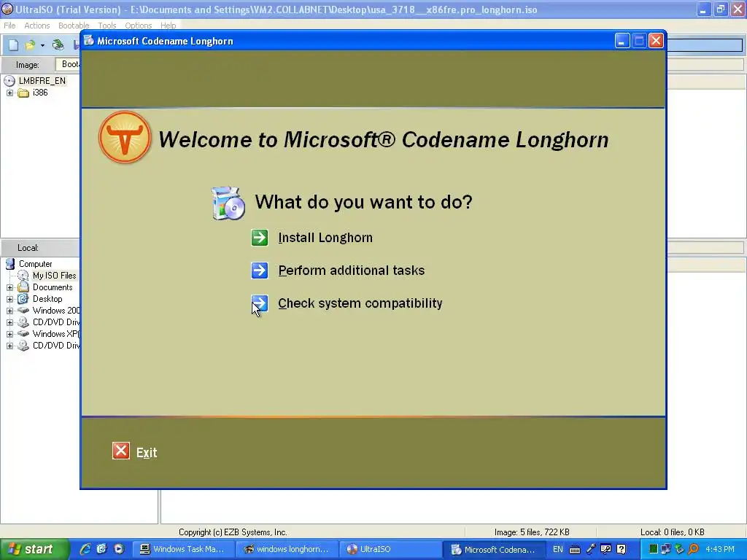Screen dimensions: 747x560
Task: Expand the i386 folder in image tree
Action: click(9, 93)
